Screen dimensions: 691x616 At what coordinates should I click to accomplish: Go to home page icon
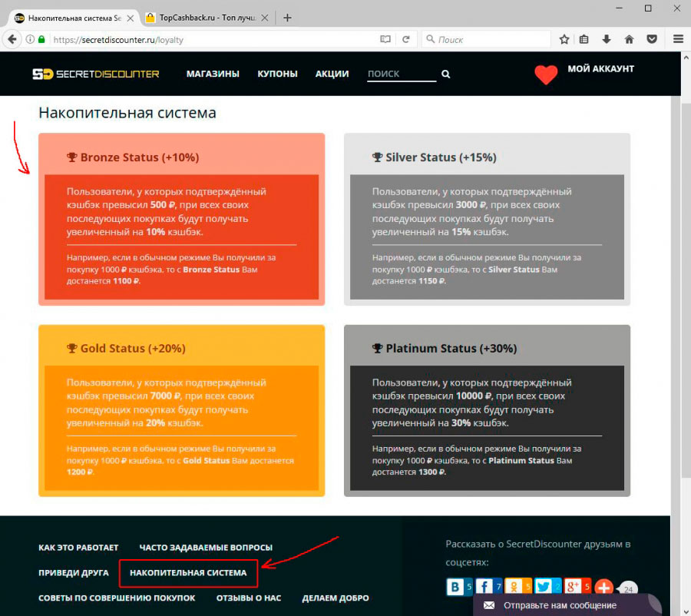pyautogui.click(x=630, y=40)
